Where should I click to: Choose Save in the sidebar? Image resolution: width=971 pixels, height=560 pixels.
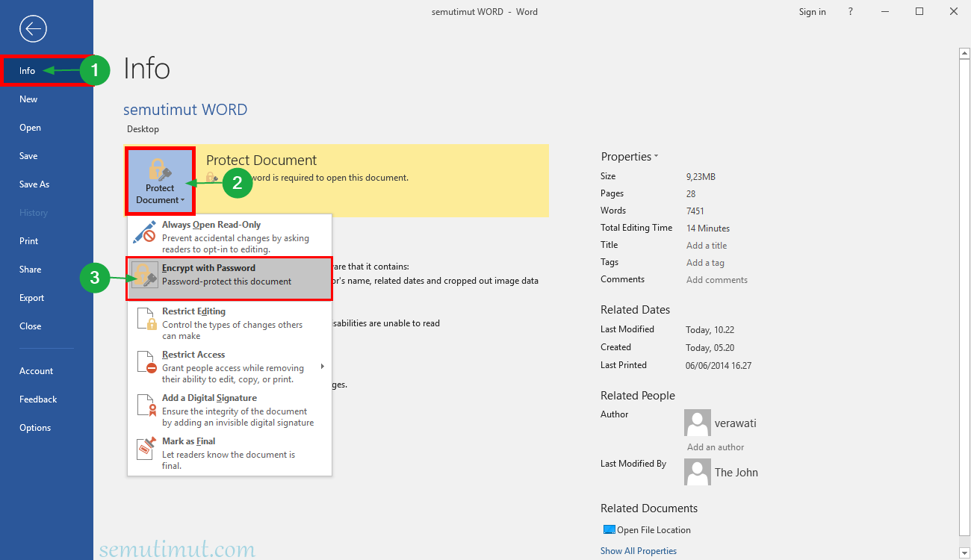click(47, 156)
